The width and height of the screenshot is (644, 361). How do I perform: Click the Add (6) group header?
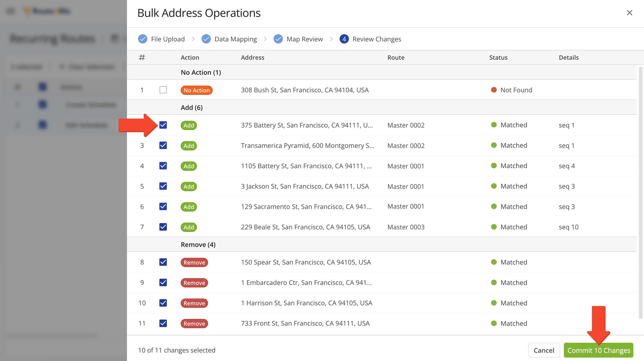(x=192, y=107)
